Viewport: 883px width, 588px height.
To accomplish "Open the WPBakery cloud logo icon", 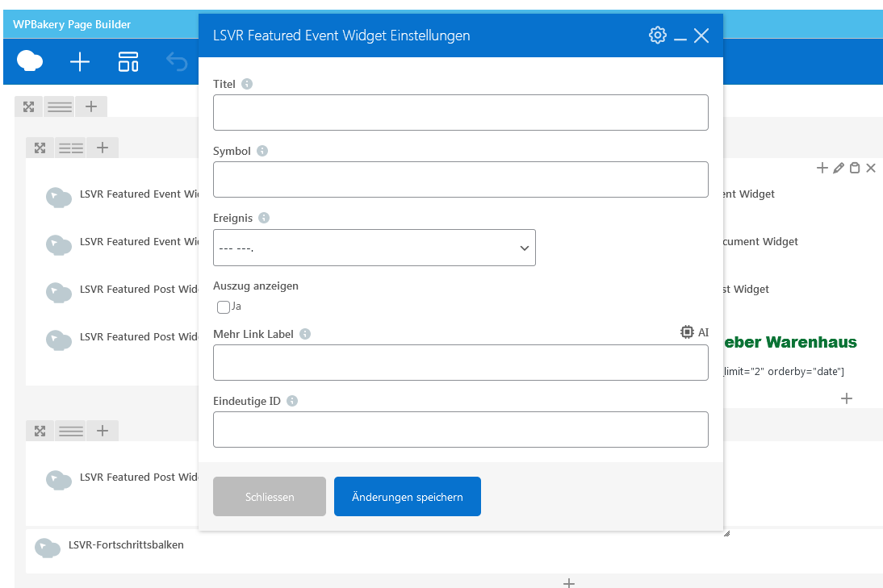I will click(30, 60).
